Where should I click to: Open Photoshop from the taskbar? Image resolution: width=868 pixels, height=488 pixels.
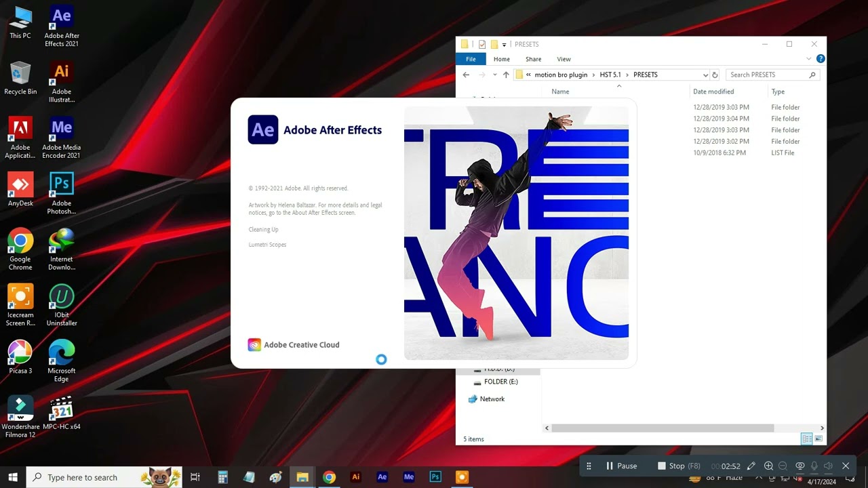(435, 477)
